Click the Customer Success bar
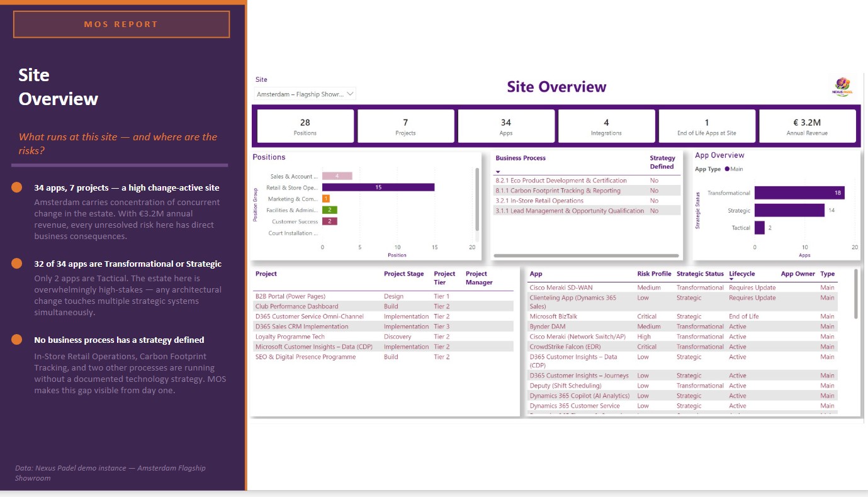Viewport: 868px width, 497px height. click(330, 221)
